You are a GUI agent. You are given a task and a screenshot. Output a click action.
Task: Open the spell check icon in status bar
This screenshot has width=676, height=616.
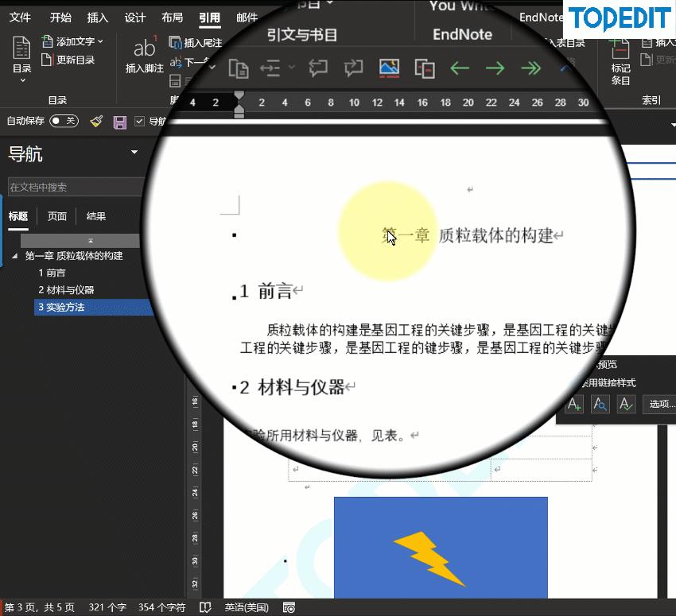[205, 606]
